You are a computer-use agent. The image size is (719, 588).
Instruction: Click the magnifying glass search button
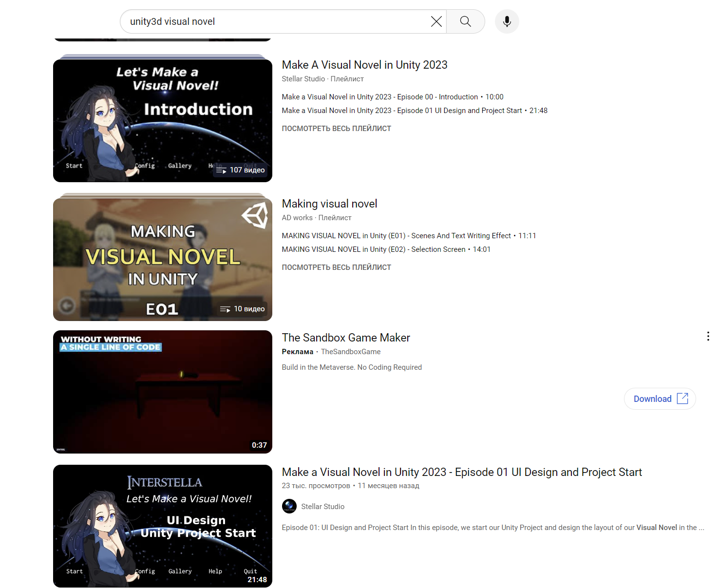466,21
